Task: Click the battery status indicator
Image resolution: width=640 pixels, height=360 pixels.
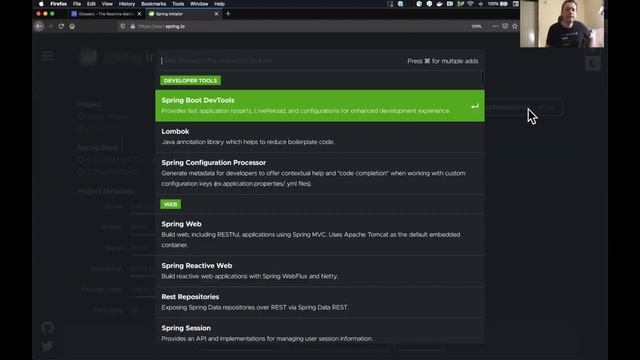Action: 504,4
